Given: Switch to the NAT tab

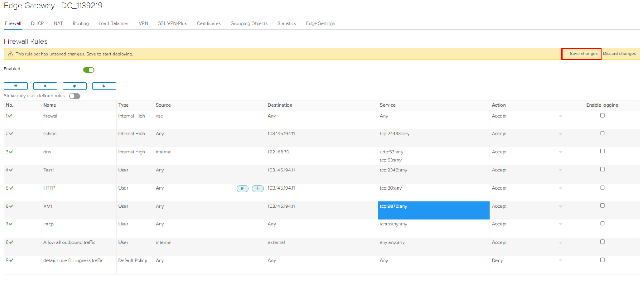Looking at the screenshot, I should 58,23.
